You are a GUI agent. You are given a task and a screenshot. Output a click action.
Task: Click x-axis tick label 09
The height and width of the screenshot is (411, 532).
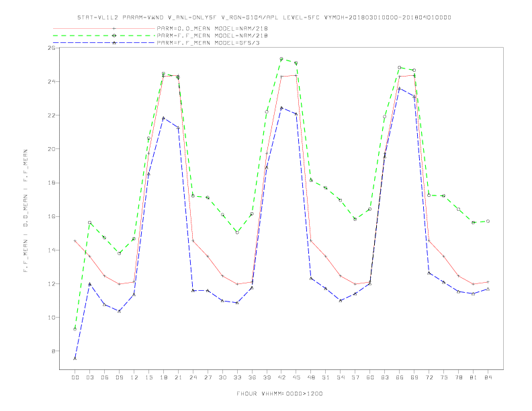119,377
